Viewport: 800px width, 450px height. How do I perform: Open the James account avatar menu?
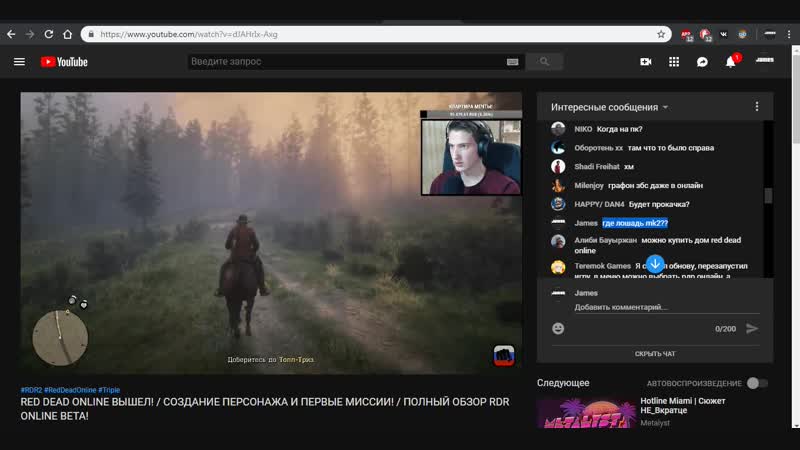click(x=764, y=60)
